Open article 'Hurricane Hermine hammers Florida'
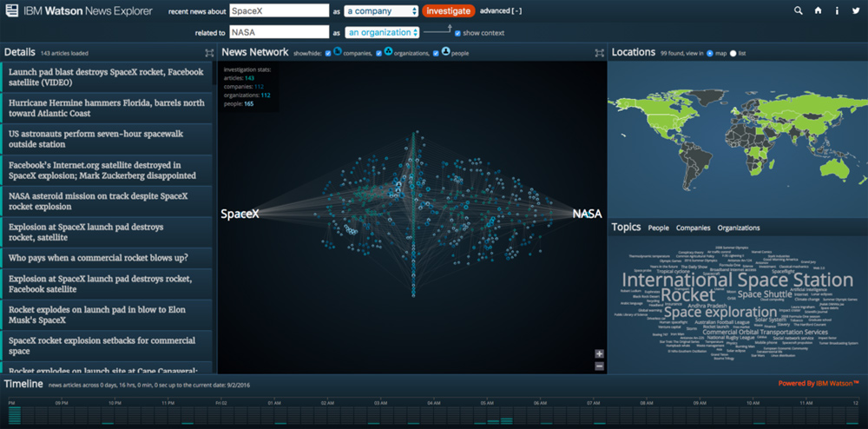868x429 pixels. point(106,108)
